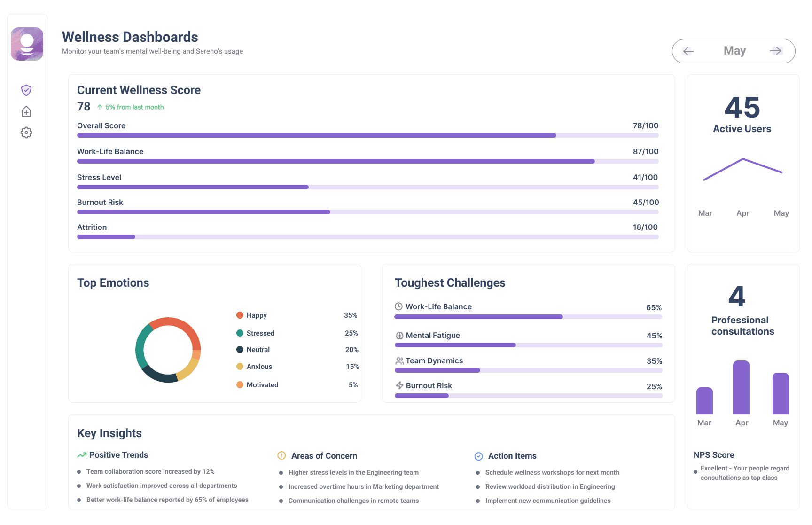
Task: Click the Work-Life Balance 65% challenge bar
Action: point(528,317)
